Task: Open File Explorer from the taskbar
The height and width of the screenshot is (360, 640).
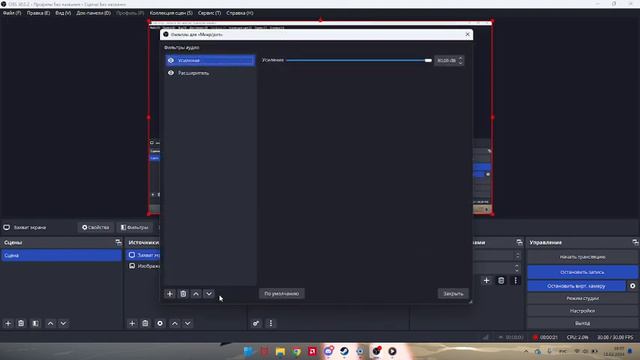Action: click(x=280, y=351)
